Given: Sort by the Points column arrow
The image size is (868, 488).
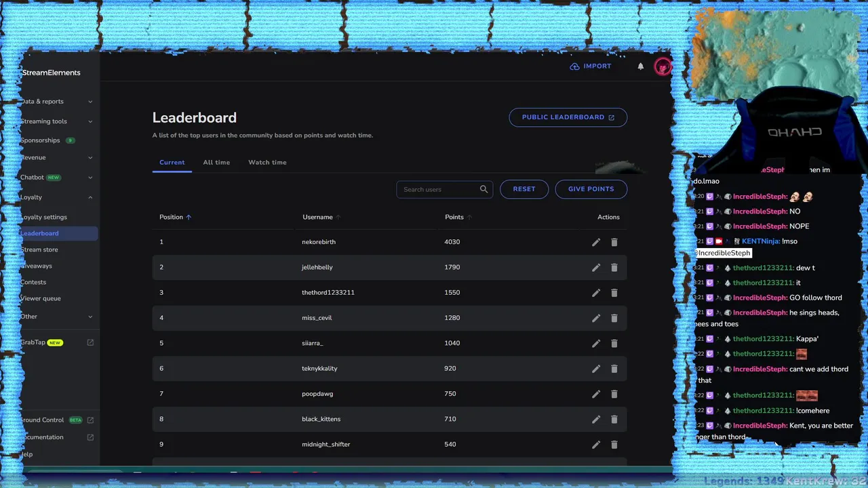Looking at the screenshot, I should click(x=469, y=217).
